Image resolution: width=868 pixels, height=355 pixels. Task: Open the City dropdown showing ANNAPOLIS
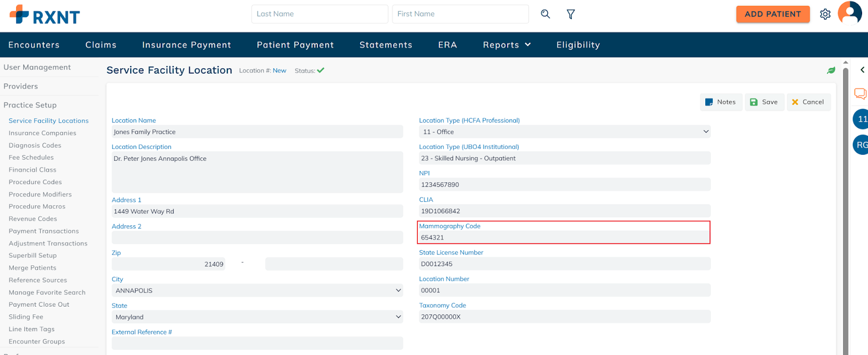[x=257, y=291]
